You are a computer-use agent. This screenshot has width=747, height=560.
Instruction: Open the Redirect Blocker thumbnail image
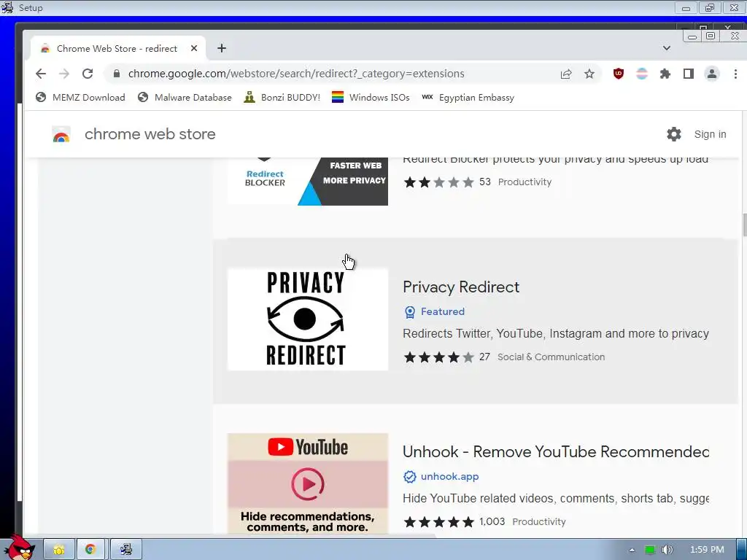tap(308, 182)
